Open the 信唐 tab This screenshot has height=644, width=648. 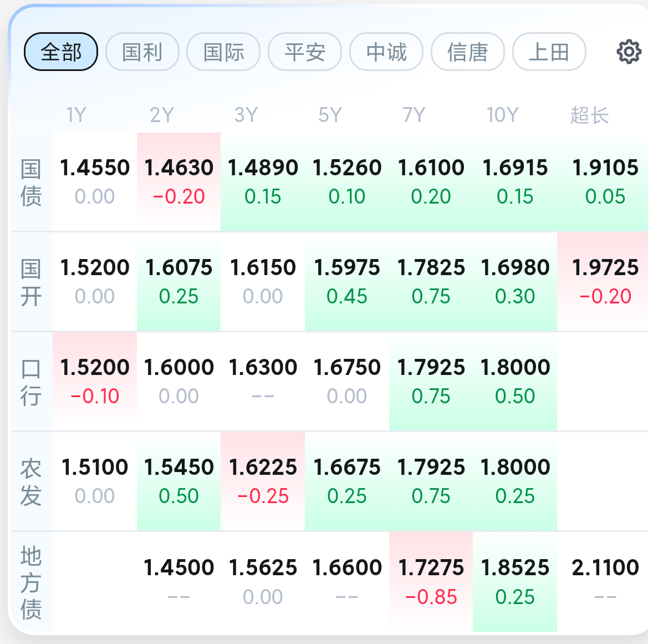pyautogui.click(x=468, y=52)
